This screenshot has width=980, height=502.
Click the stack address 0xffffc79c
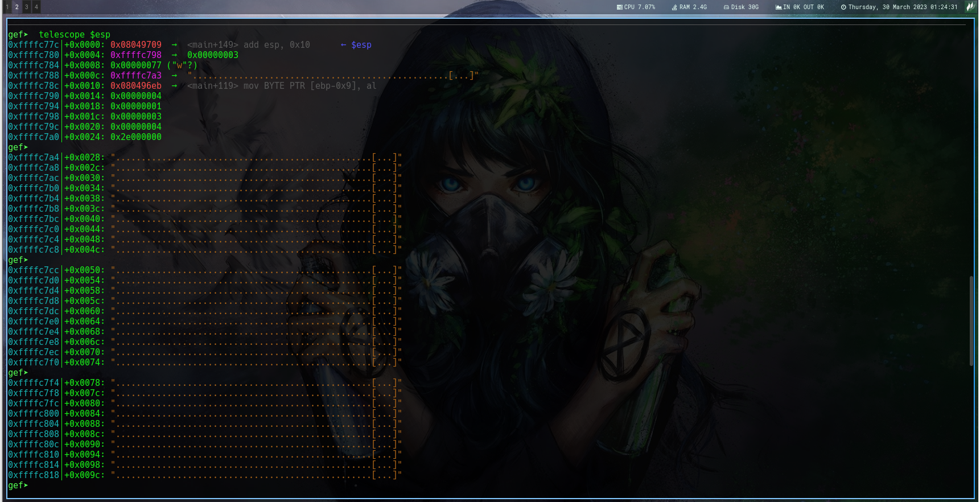point(34,127)
